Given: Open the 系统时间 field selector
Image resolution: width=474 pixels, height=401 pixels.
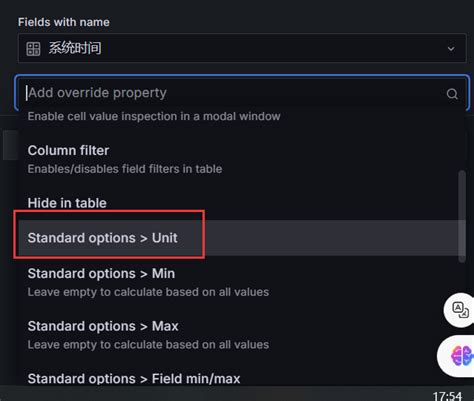Looking at the screenshot, I should 242,48.
